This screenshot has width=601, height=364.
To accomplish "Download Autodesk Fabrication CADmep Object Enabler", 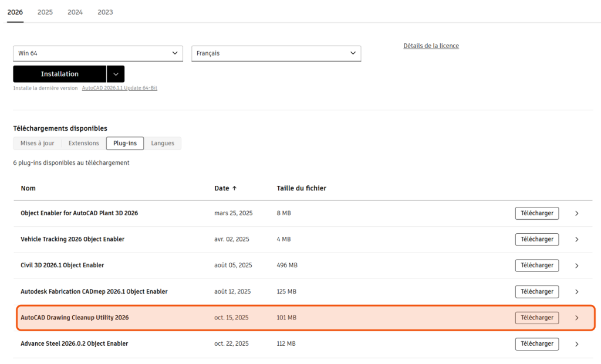I will (x=536, y=292).
